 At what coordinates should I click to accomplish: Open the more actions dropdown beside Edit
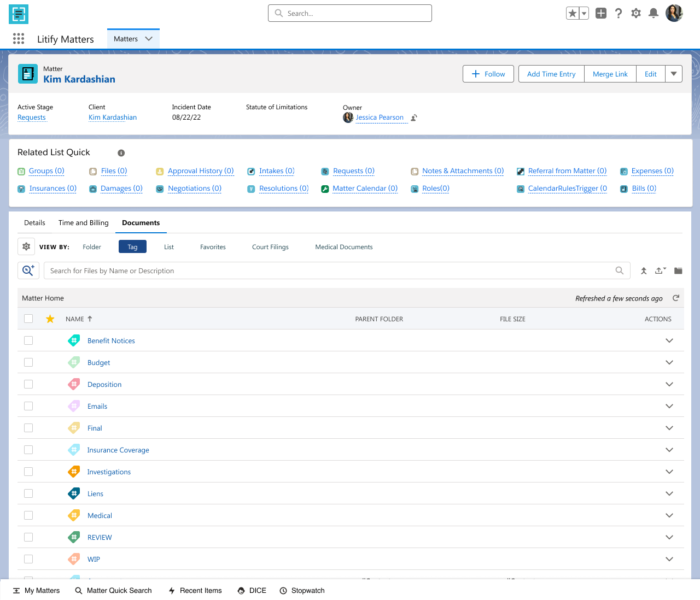[674, 74]
